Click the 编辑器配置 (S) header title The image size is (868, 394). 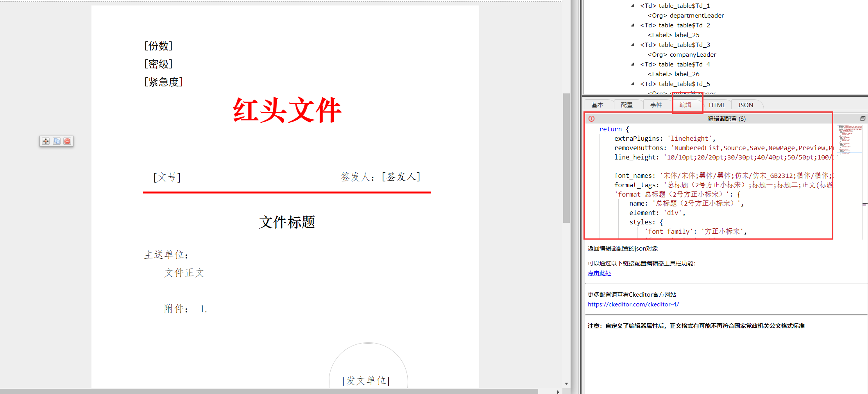727,118
